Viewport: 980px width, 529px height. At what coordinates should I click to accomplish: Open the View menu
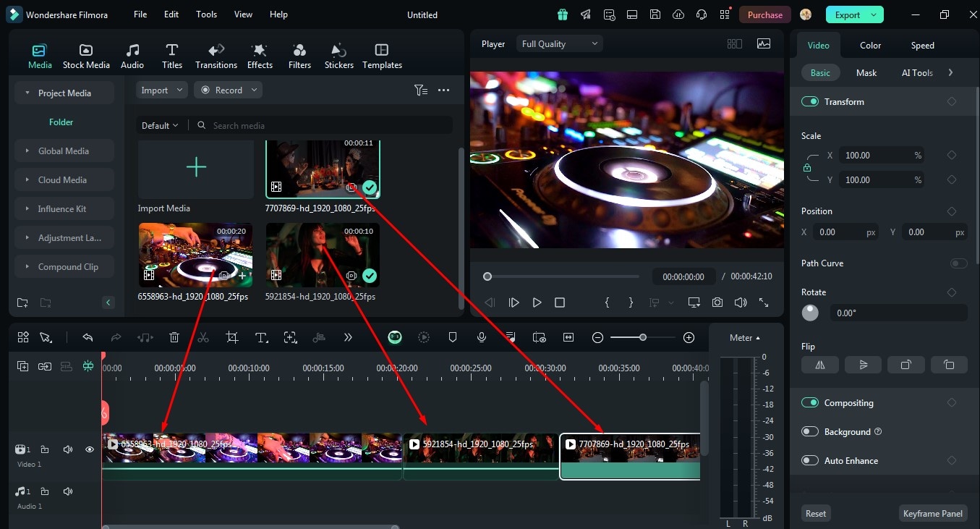pyautogui.click(x=244, y=14)
